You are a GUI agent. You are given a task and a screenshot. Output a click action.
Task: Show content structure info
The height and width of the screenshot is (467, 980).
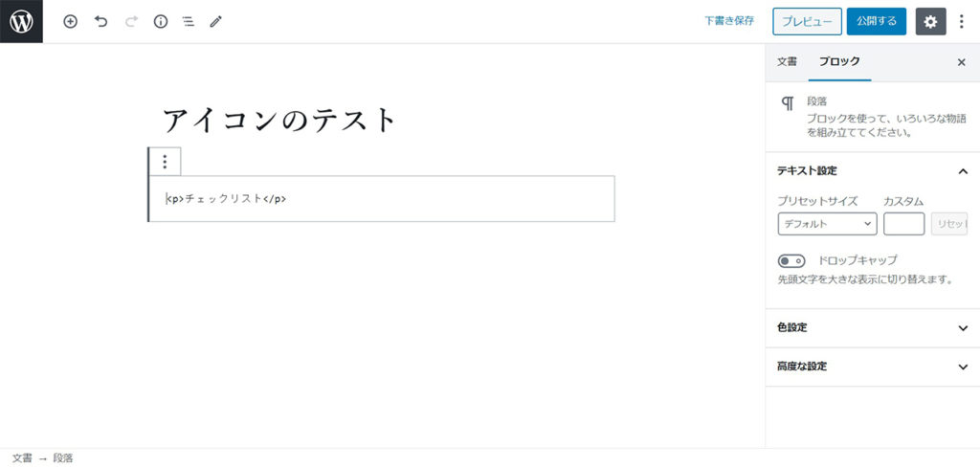click(x=161, y=21)
